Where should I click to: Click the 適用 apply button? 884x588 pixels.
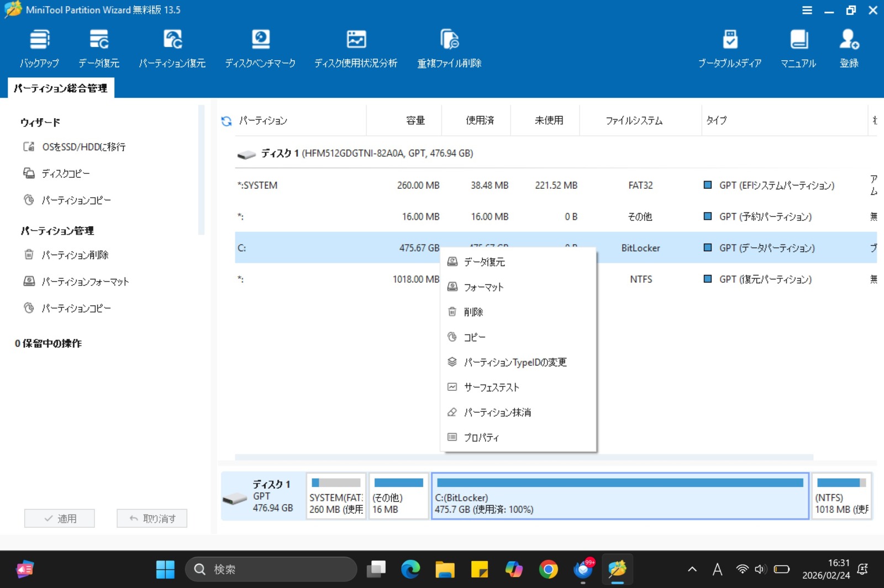click(60, 518)
